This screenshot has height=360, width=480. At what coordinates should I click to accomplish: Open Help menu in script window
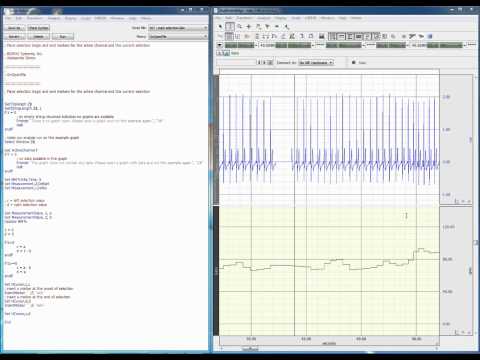pos(132,18)
